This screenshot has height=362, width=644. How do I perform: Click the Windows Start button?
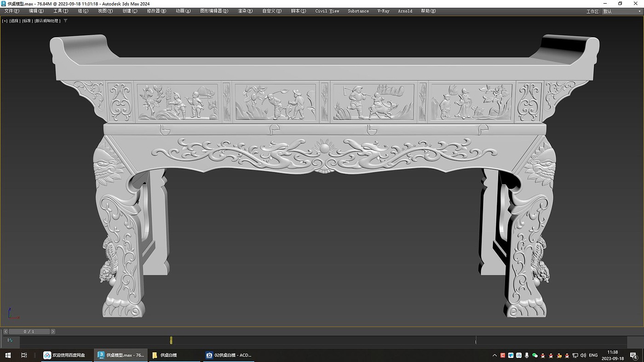tap(8, 355)
